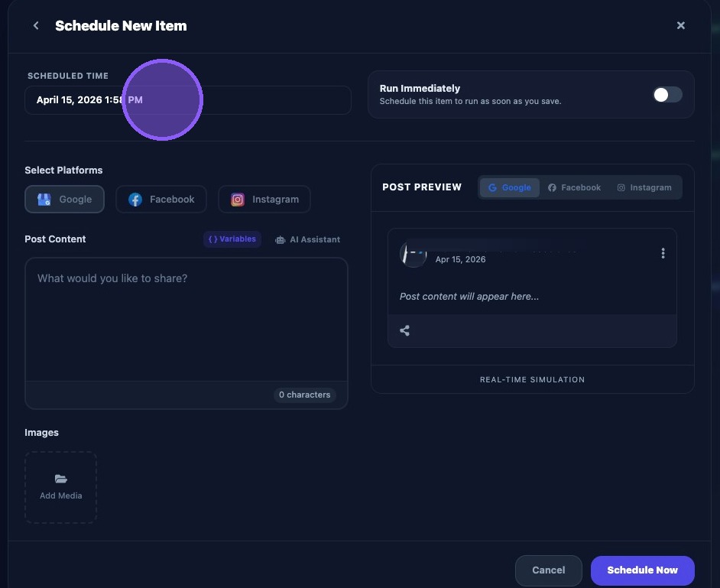Select the Facebook platform button

(161, 200)
